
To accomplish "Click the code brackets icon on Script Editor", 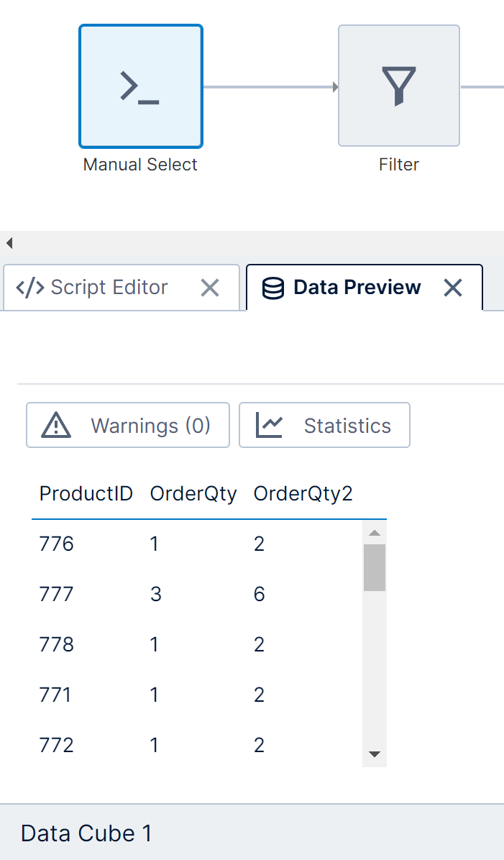I will [29, 288].
